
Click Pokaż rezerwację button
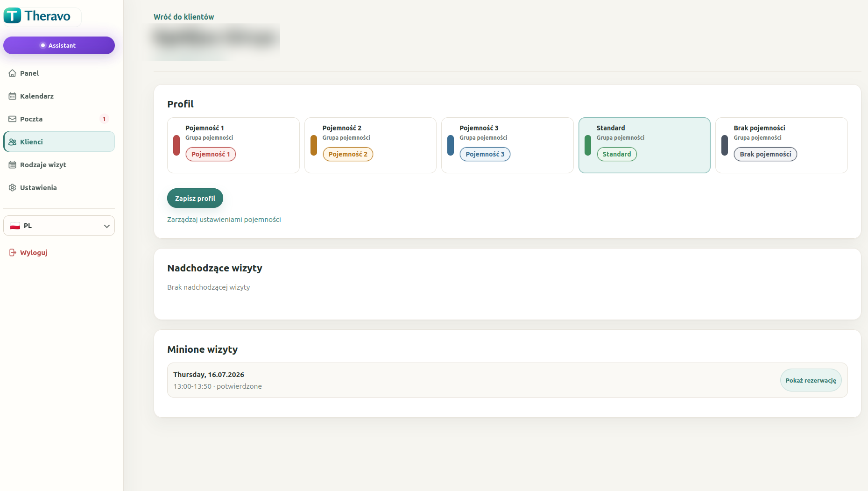[x=811, y=380]
